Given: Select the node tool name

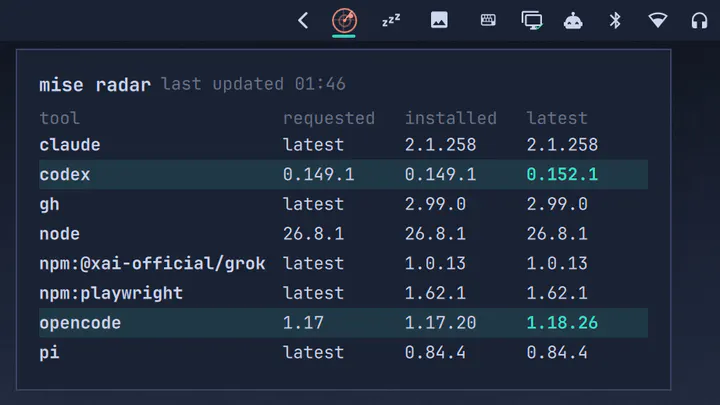Looking at the screenshot, I should 60,234.
